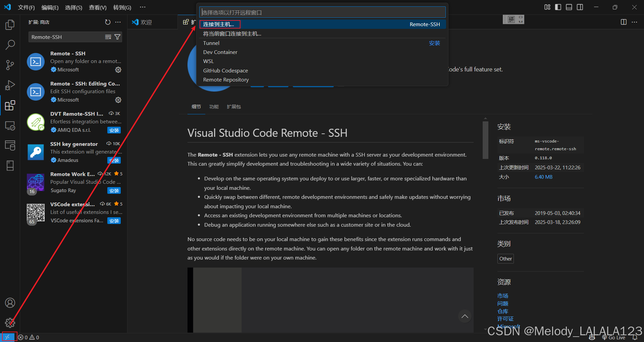644x342 pixels.
Task: Choose Remote Repository option
Action: (322, 79)
